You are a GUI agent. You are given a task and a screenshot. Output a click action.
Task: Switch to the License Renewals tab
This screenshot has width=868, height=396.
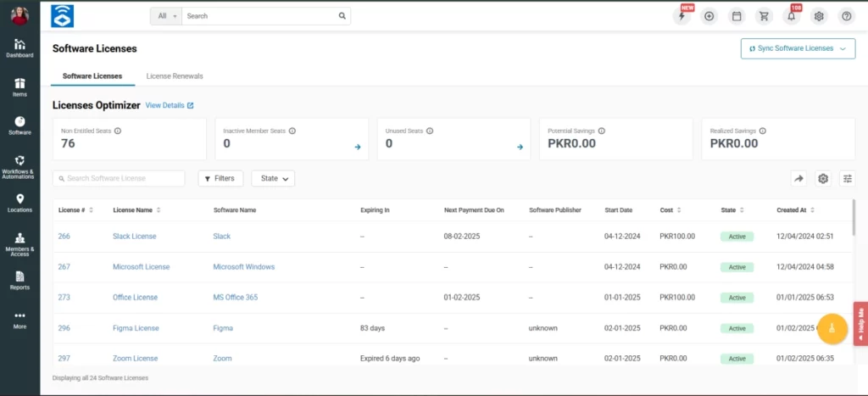[175, 76]
